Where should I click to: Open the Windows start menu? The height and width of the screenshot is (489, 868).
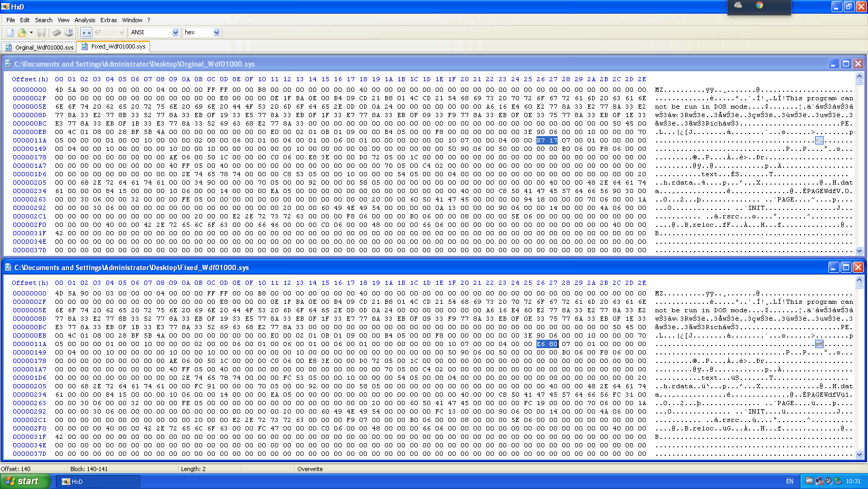tap(25, 481)
